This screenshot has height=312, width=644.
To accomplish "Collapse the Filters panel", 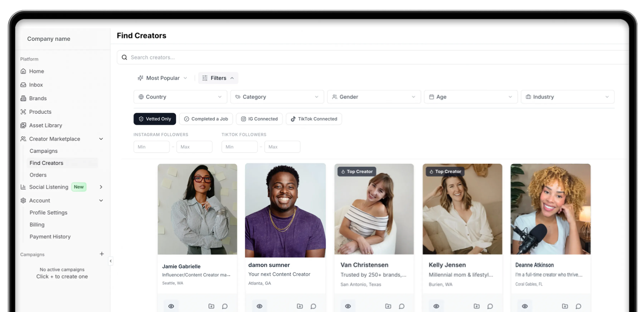I will [x=218, y=78].
